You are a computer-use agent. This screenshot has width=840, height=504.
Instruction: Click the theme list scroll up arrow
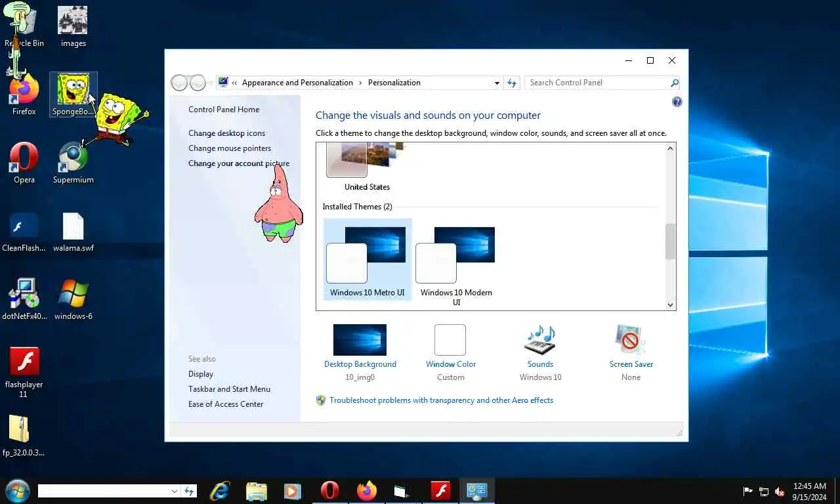tap(670, 148)
